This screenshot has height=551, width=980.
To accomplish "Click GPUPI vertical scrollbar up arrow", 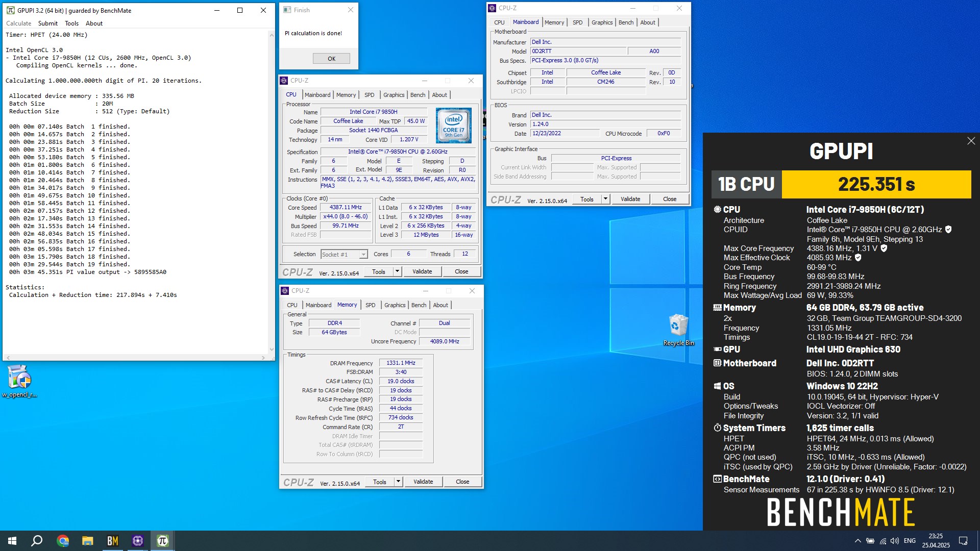I will [272, 35].
